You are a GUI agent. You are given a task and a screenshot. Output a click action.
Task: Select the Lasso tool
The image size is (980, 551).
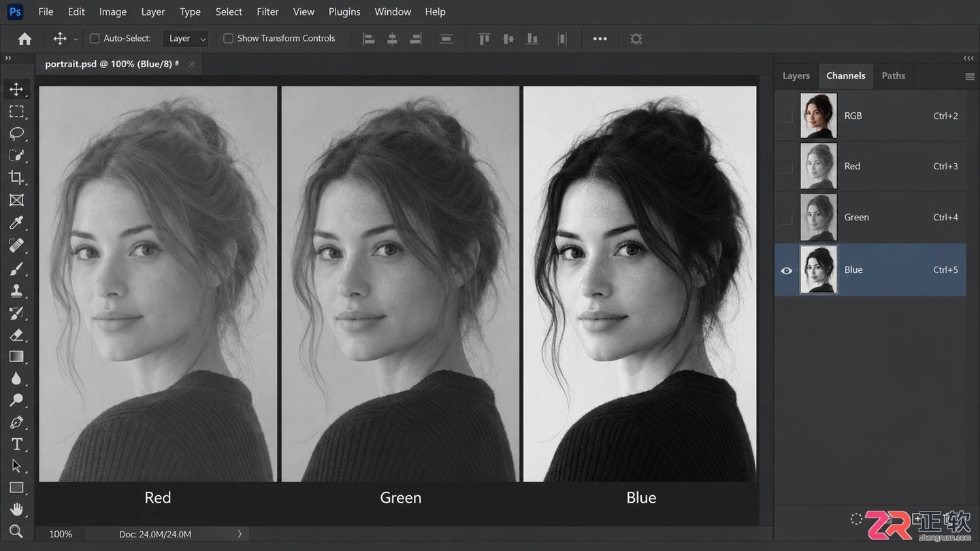click(16, 133)
